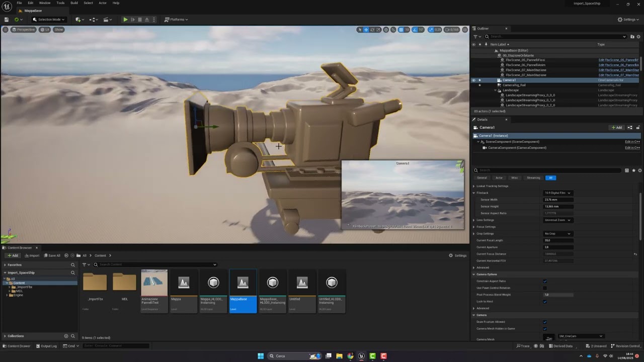Edit the Current Focal Length field
This screenshot has height=362, width=644.
pos(558,240)
